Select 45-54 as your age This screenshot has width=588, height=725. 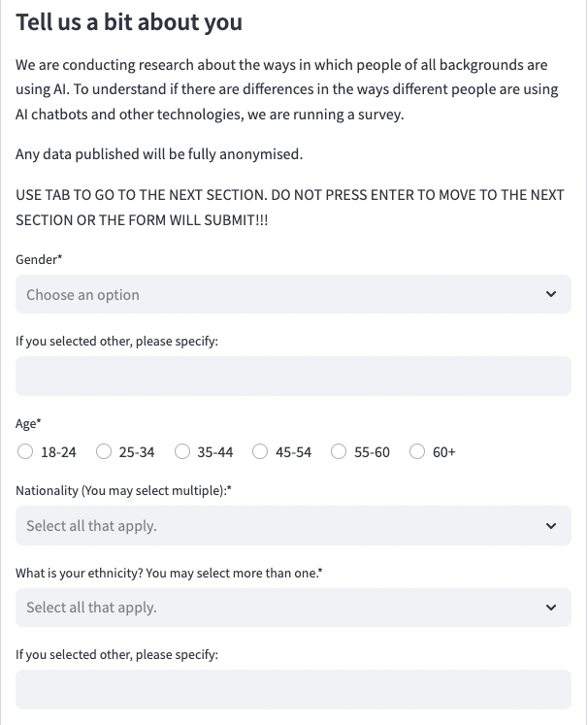(260, 451)
